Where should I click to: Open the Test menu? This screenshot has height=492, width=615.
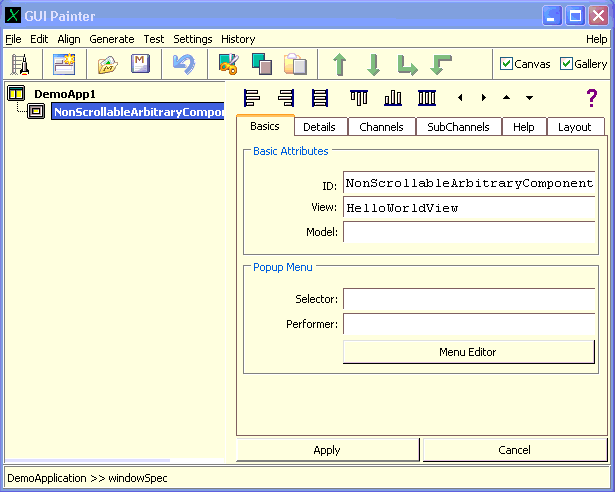coord(154,39)
